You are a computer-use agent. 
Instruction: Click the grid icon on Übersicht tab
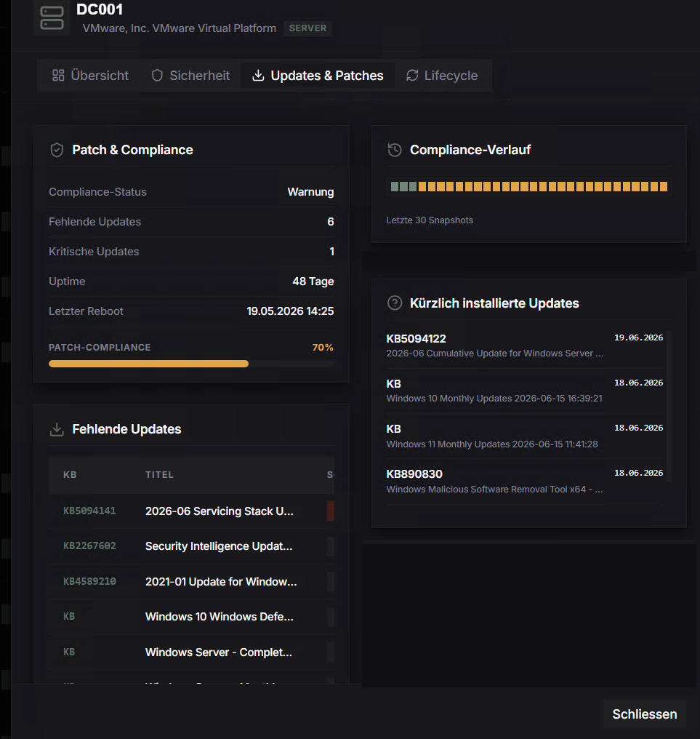[x=58, y=76]
